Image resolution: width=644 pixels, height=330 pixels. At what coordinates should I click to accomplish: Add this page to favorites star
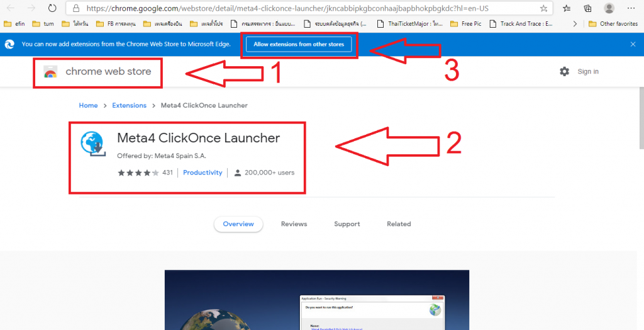pyautogui.click(x=544, y=8)
